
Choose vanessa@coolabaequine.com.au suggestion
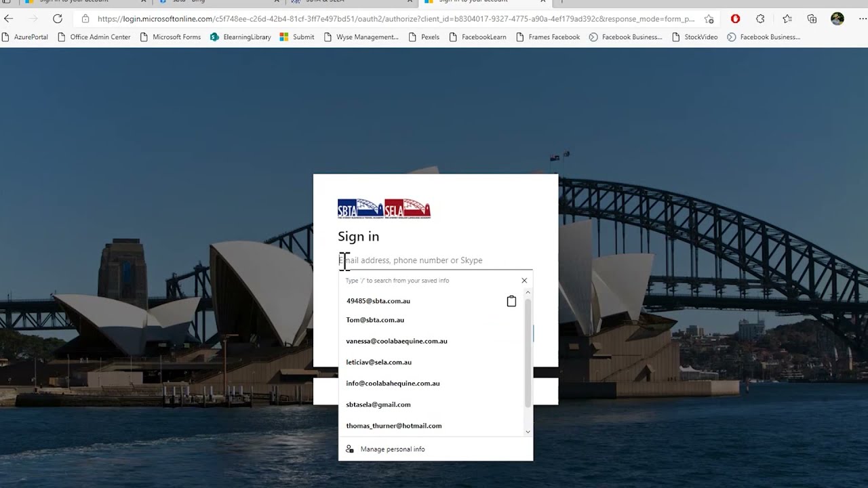tap(397, 341)
